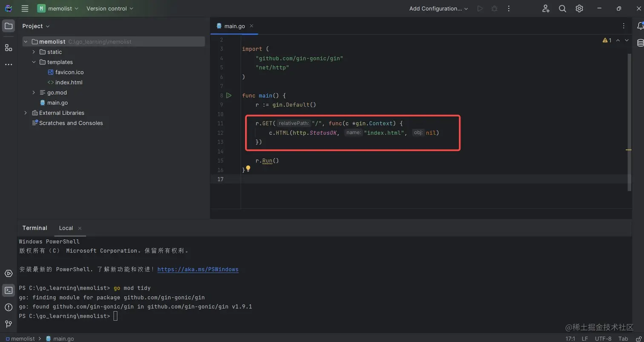Open the Add Configuration dropdown
644x342 pixels.
click(x=439, y=9)
